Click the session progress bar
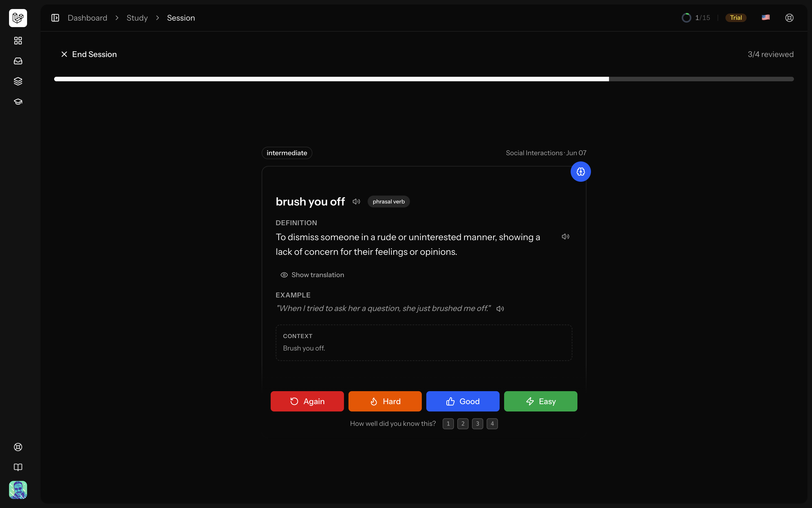Viewport: 812px width, 508px height. tap(424, 79)
